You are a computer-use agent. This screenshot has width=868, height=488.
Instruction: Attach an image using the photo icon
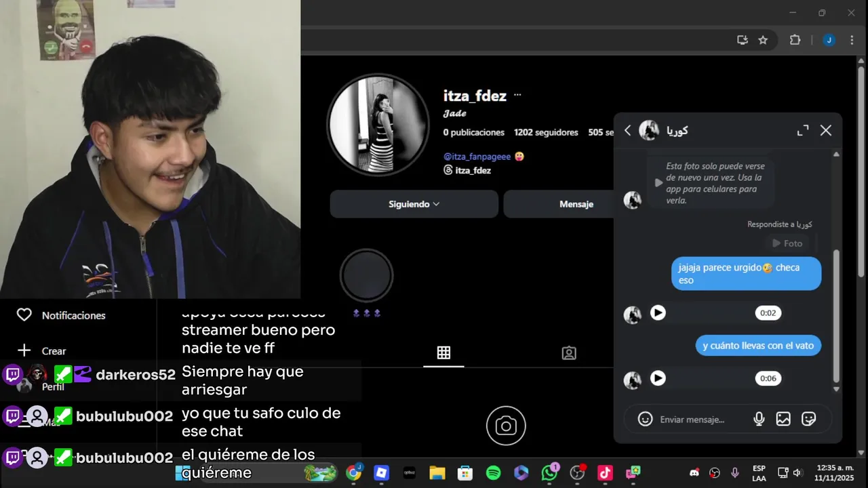(783, 420)
